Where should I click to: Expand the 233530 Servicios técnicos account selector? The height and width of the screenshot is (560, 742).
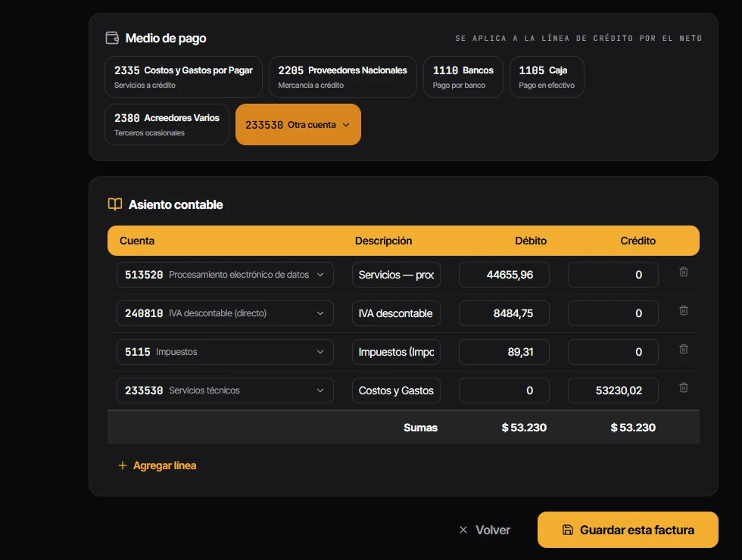(225, 390)
